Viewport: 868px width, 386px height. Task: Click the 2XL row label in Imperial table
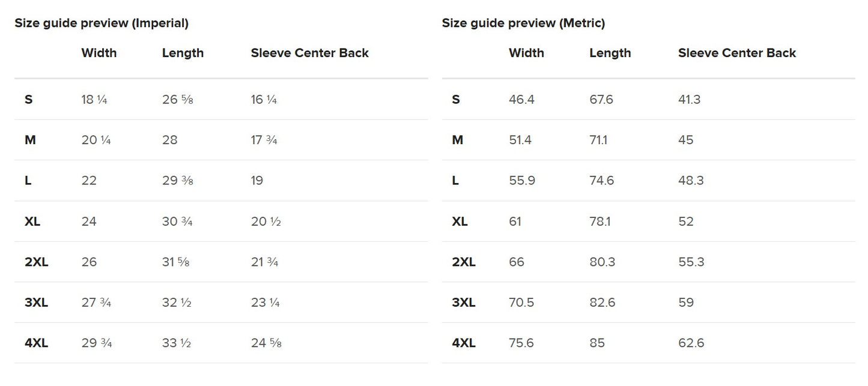click(37, 262)
